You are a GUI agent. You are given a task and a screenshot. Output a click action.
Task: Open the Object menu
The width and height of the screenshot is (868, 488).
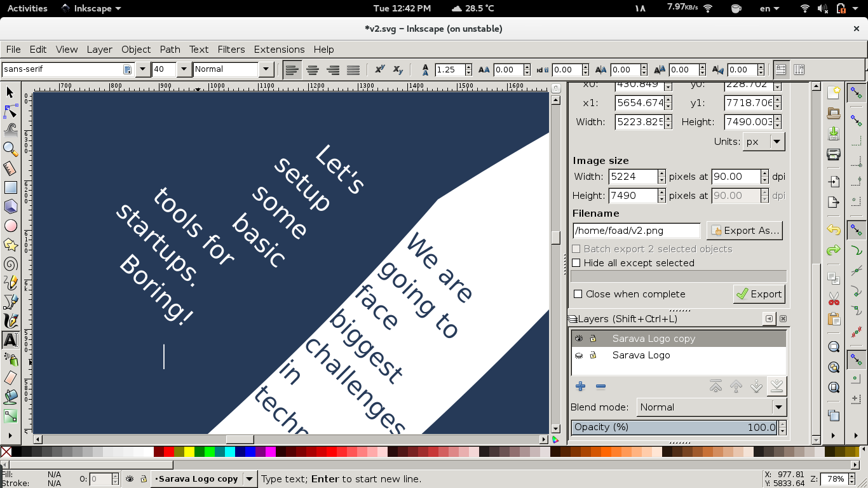(136, 50)
